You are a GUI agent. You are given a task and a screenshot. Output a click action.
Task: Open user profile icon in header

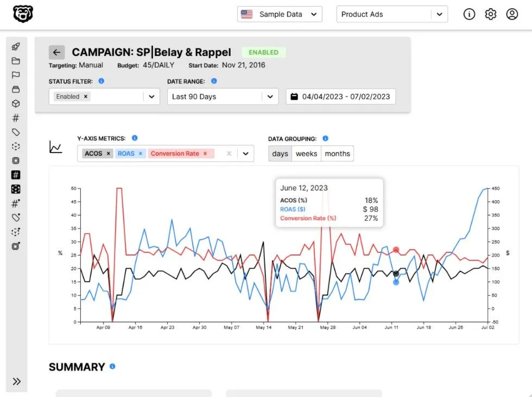click(x=512, y=14)
